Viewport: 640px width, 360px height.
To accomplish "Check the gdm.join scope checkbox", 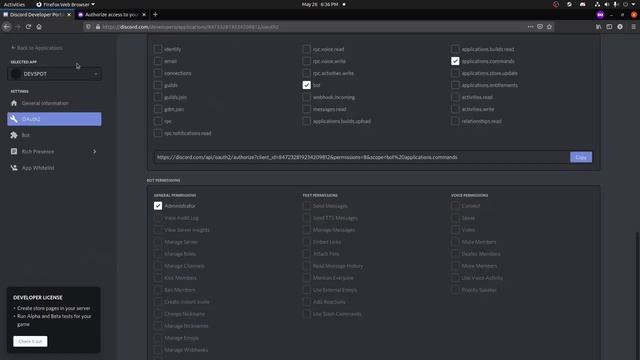I will [x=158, y=109].
